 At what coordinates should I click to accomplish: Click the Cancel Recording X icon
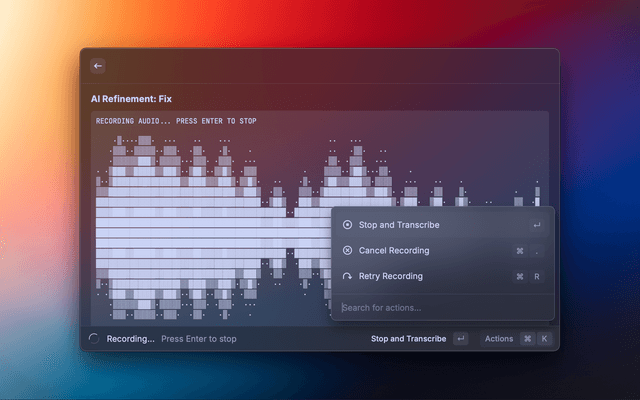coord(347,251)
